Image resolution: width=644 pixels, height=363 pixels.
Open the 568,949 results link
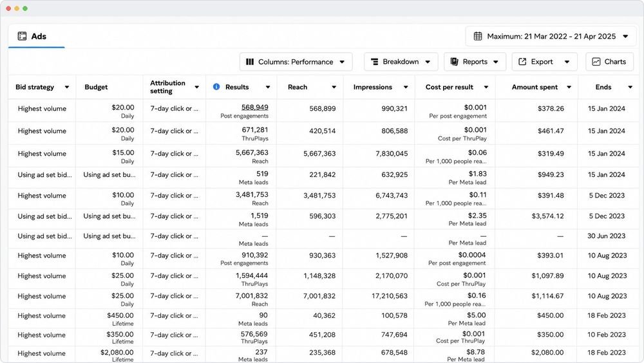[254, 107]
